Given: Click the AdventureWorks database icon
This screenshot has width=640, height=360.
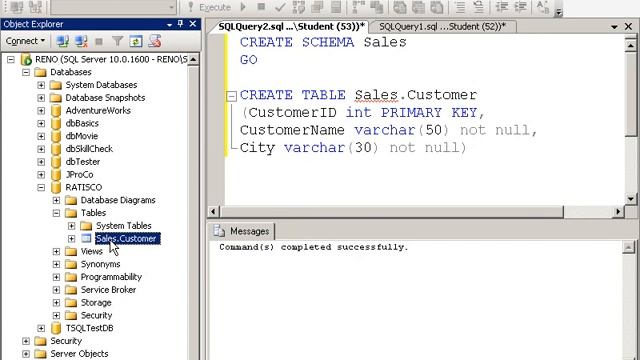Looking at the screenshot, I should point(56,111).
